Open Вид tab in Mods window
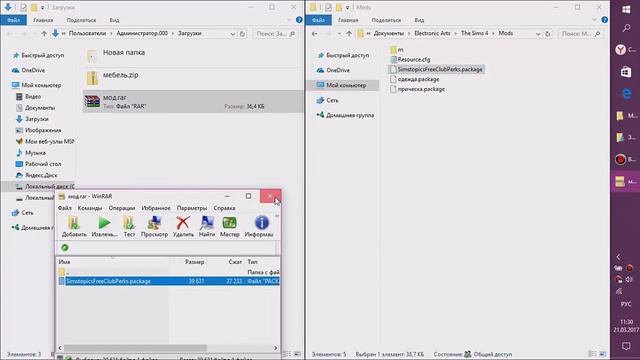Viewport: 640px width, 360px height. coord(419,20)
